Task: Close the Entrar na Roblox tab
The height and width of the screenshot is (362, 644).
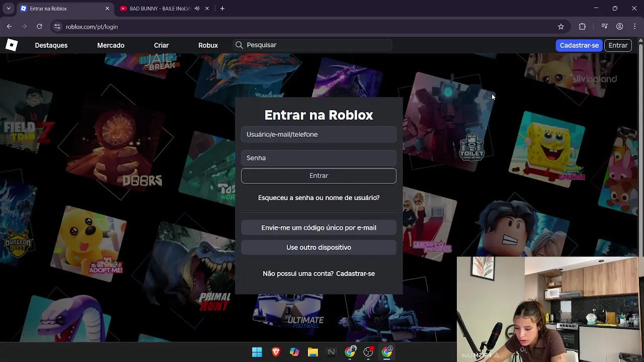Action: [x=107, y=9]
